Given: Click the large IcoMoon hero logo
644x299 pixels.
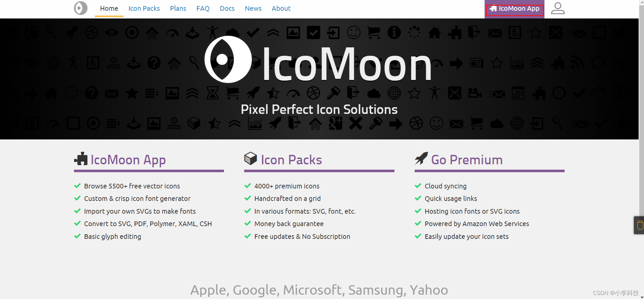Looking at the screenshot, I should click(x=228, y=60).
